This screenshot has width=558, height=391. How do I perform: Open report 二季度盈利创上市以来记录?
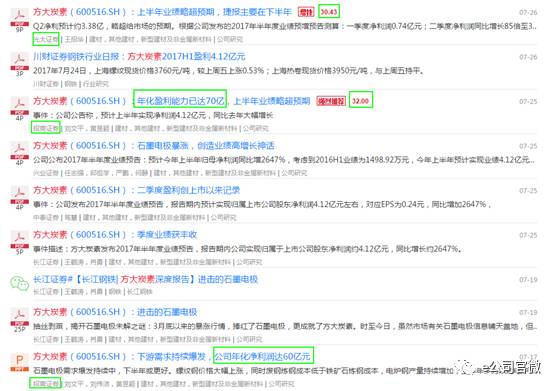coord(136,190)
